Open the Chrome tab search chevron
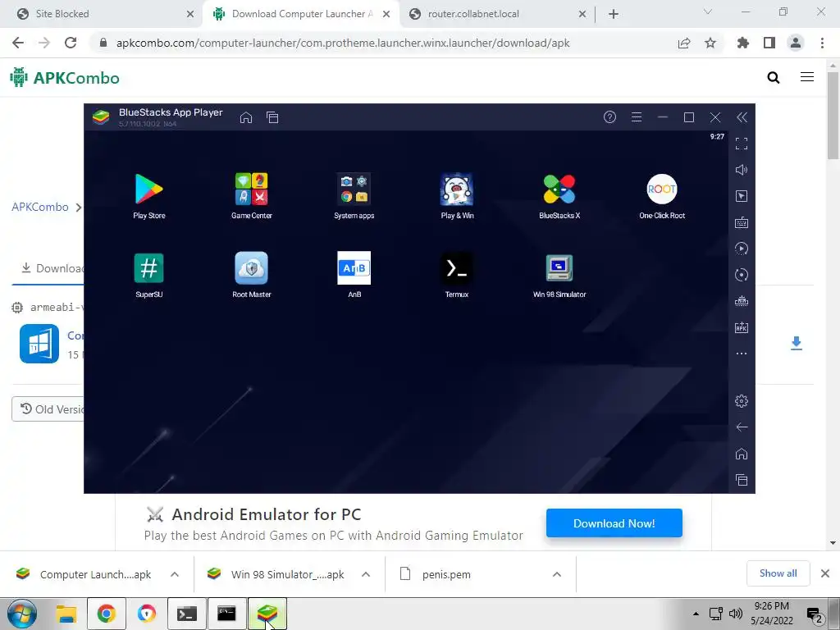Viewport: 840px width, 630px height. point(708,11)
